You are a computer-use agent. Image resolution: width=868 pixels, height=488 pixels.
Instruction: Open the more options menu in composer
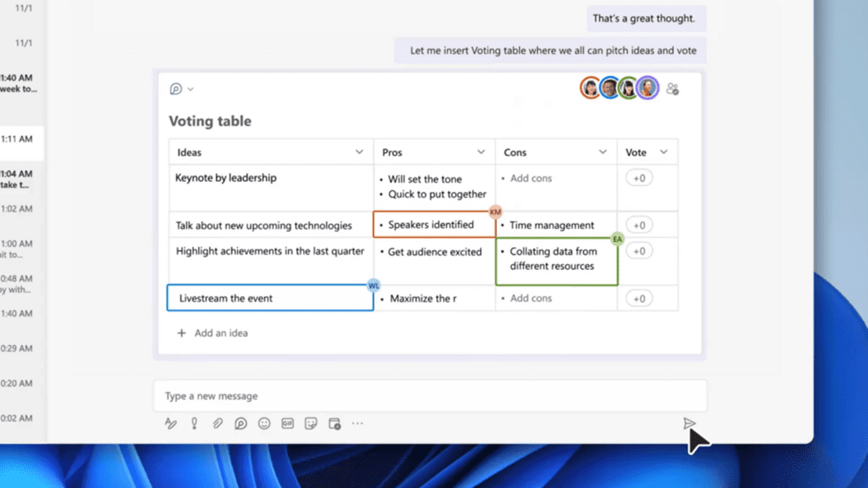[x=357, y=423]
